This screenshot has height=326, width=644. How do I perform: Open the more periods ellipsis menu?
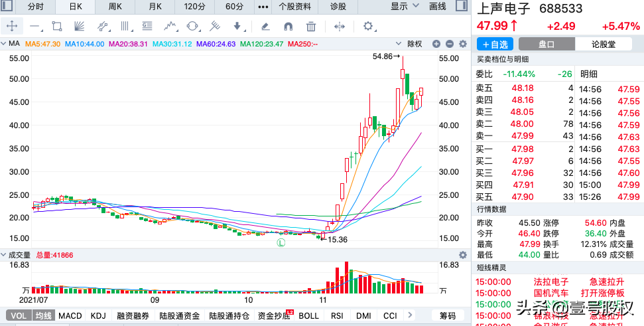[263, 7]
